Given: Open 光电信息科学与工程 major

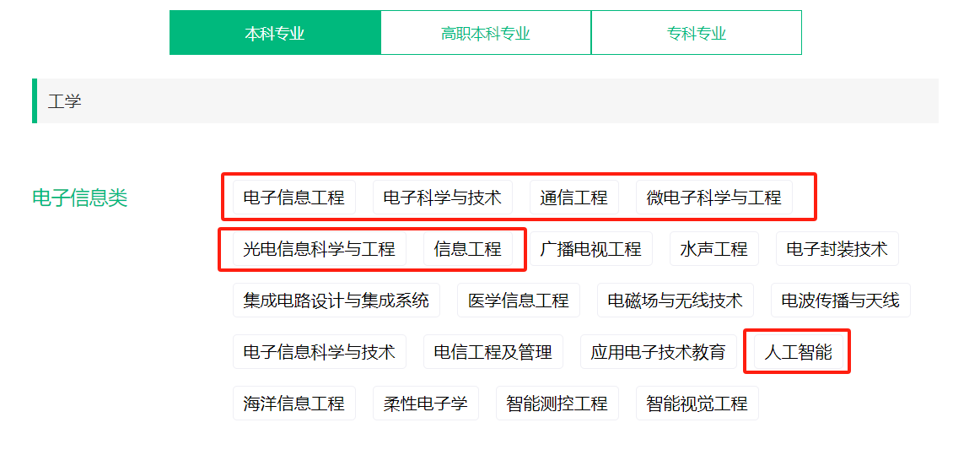Looking at the screenshot, I should pyautogui.click(x=319, y=249).
